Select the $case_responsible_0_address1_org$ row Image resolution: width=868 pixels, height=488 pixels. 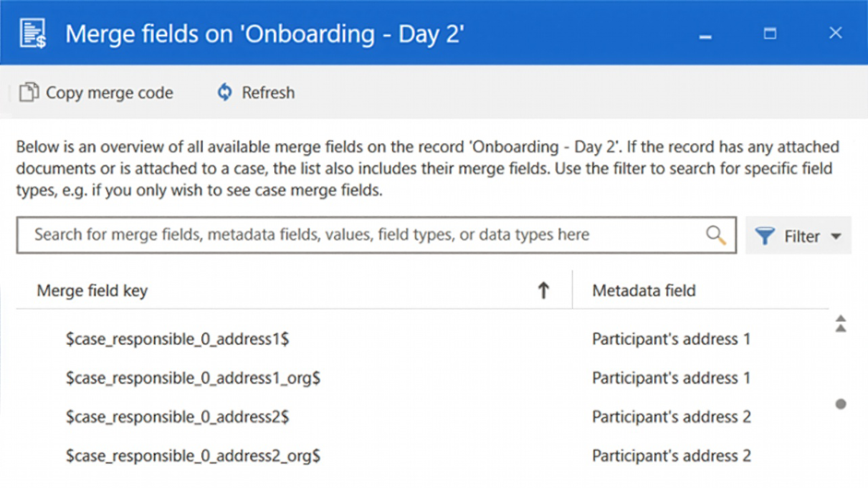193,377
